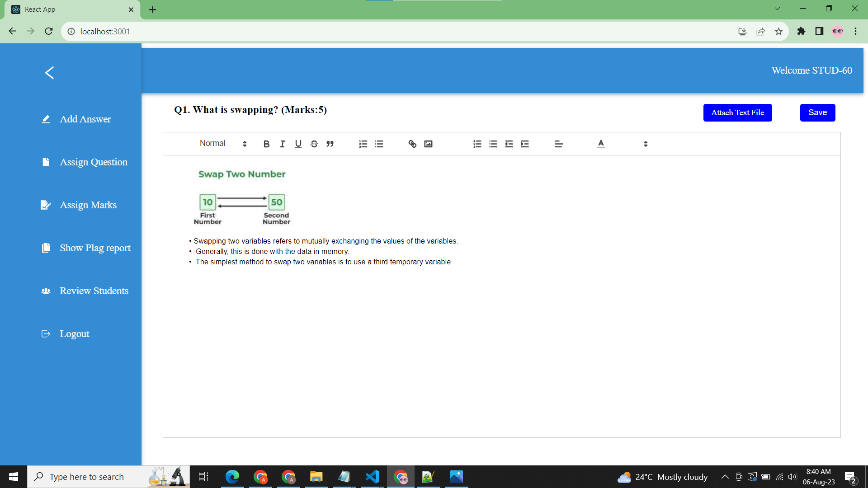Apply blockquote formatting from toolbar
This screenshot has width=868, height=488.
[330, 144]
